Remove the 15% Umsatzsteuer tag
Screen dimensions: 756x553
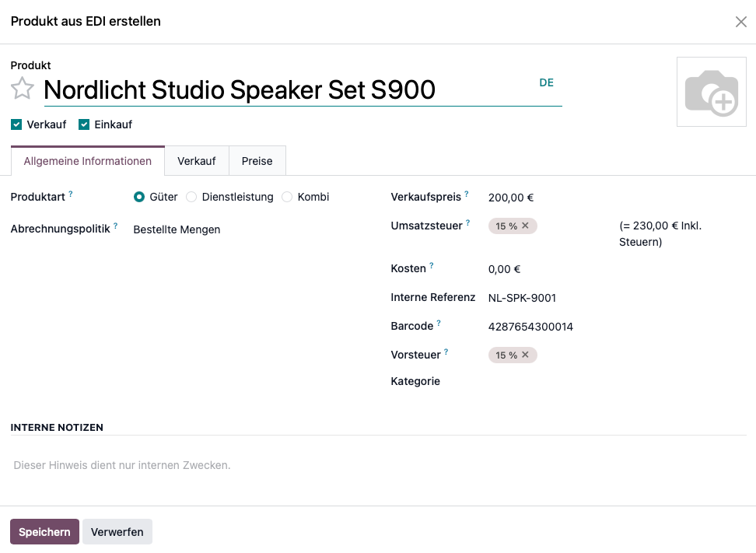click(x=524, y=226)
